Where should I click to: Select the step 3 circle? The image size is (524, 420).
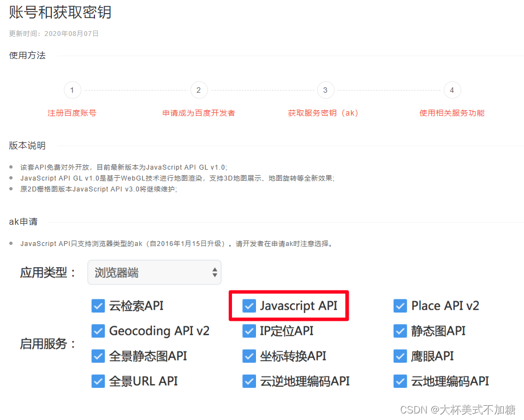(325, 90)
